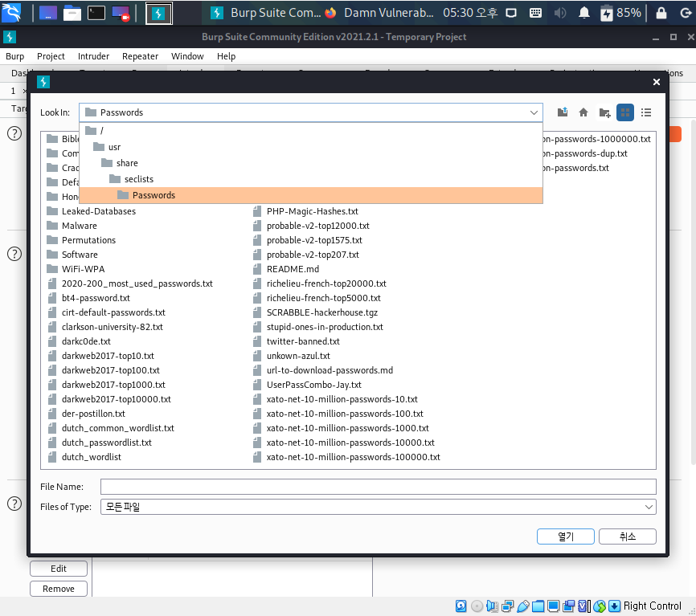This screenshot has width=696, height=616.
Task: Select richelieu-french-top20000.txt file
Action: [x=320, y=284]
